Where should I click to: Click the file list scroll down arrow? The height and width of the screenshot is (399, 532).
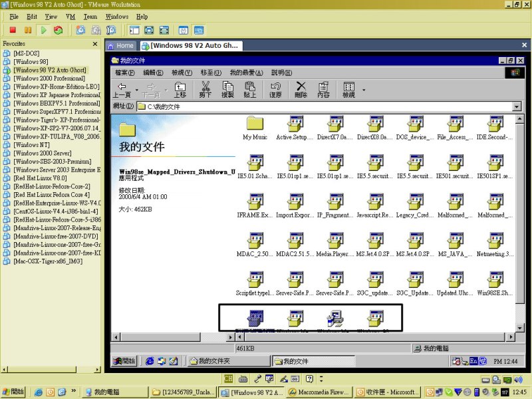tap(519, 328)
